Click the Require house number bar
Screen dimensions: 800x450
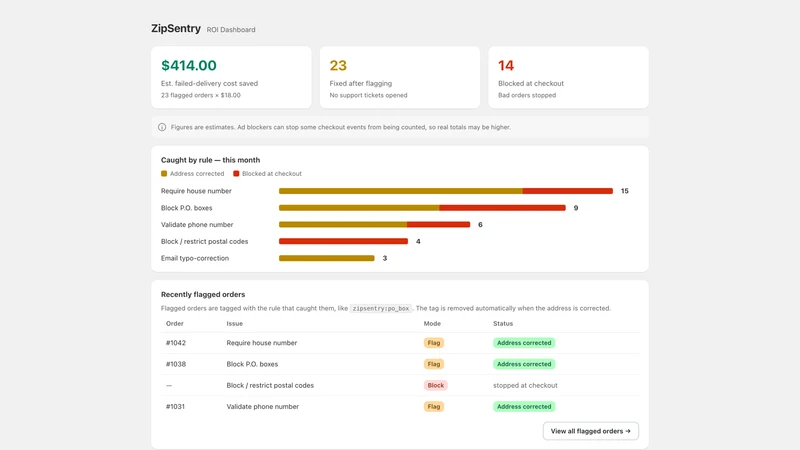tap(446, 191)
